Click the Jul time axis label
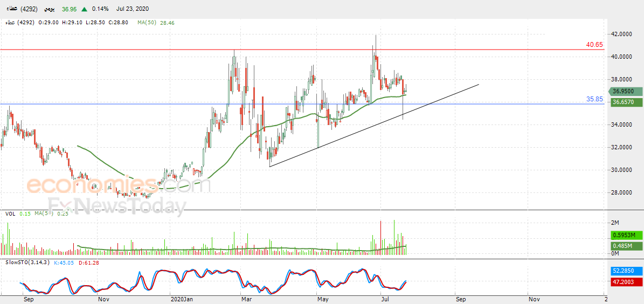Screen dimensions: 644x304 click(x=386, y=300)
